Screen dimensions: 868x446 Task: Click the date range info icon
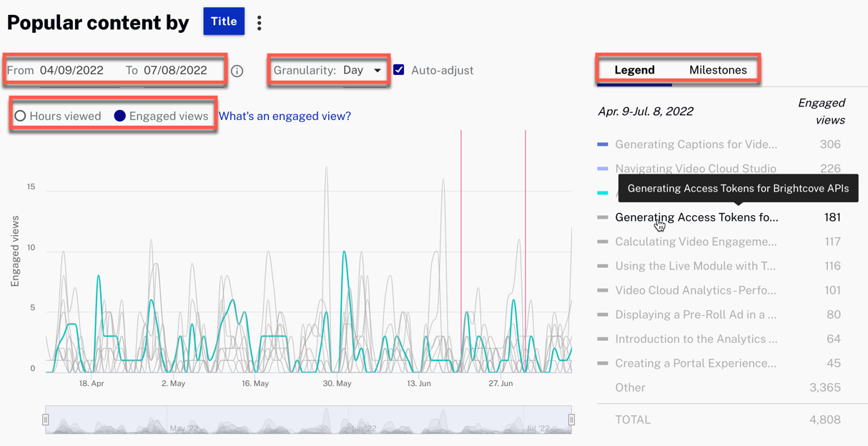tap(237, 71)
